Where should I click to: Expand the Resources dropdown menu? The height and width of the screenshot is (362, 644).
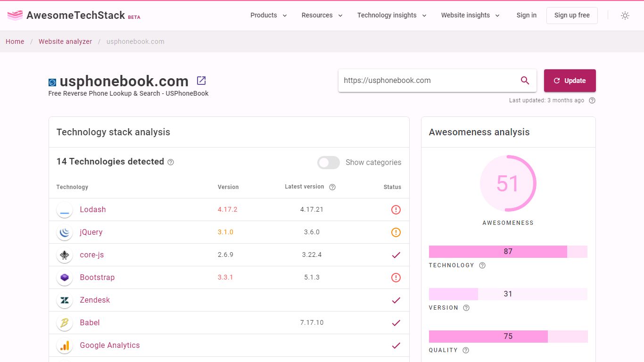(322, 16)
